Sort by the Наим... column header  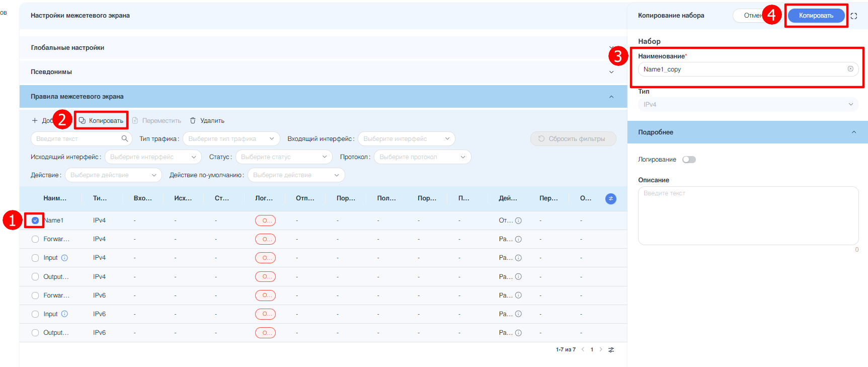(x=55, y=198)
